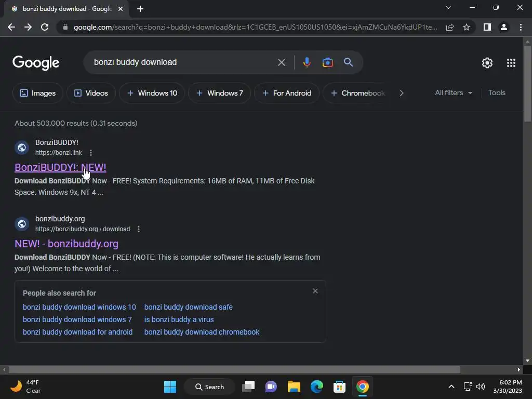
Task: Add Chromebook filter chip
Action: (357, 93)
